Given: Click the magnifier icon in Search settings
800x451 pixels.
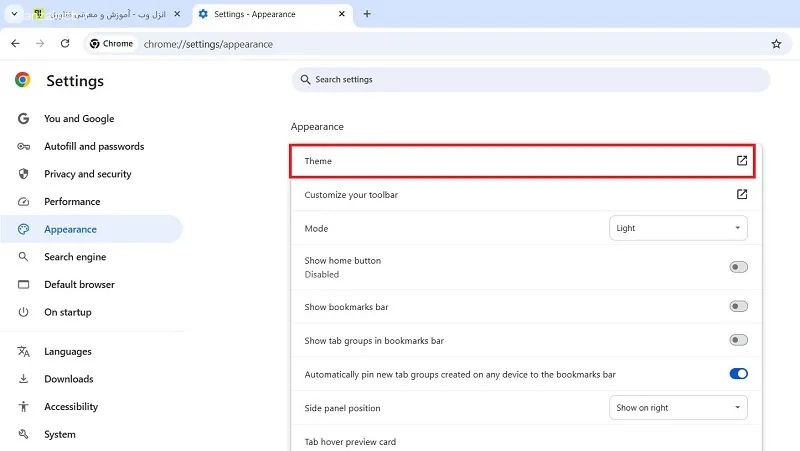Looking at the screenshot, I should point(305,80).
